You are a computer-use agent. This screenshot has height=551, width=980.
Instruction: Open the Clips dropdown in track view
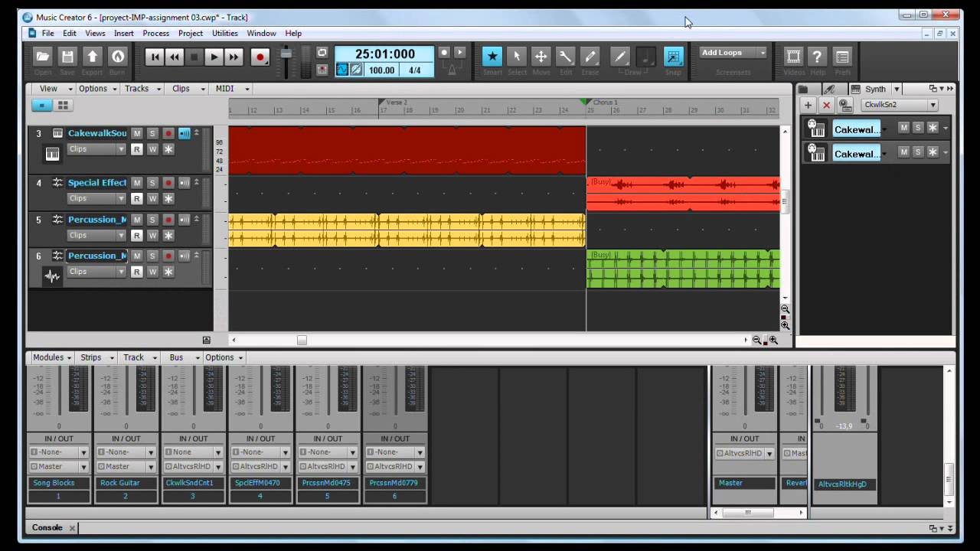click(188, 89)
